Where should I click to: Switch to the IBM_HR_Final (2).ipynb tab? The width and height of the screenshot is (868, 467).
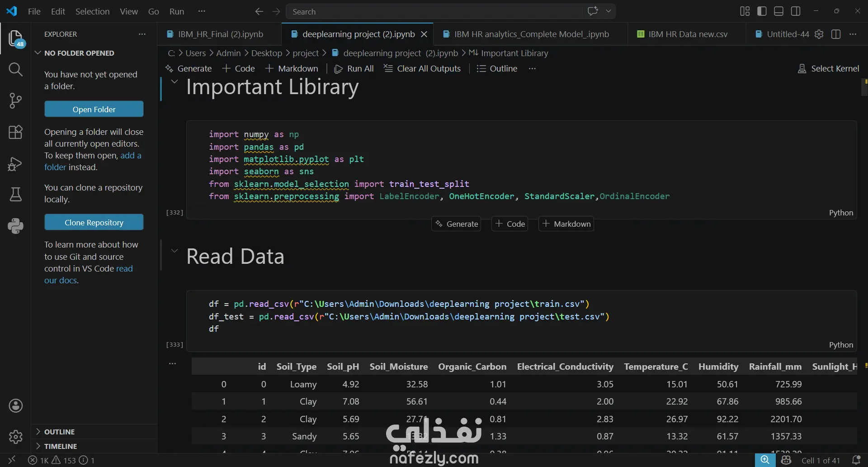(x=220, y=34)
